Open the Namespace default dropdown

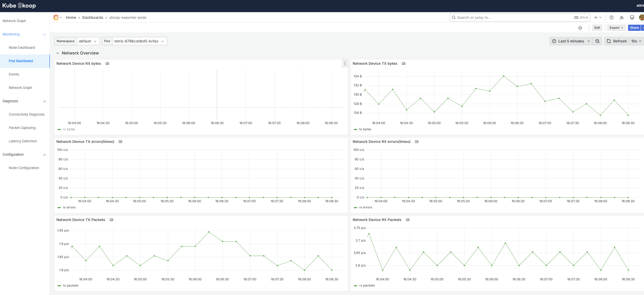[x=88, y=41]
